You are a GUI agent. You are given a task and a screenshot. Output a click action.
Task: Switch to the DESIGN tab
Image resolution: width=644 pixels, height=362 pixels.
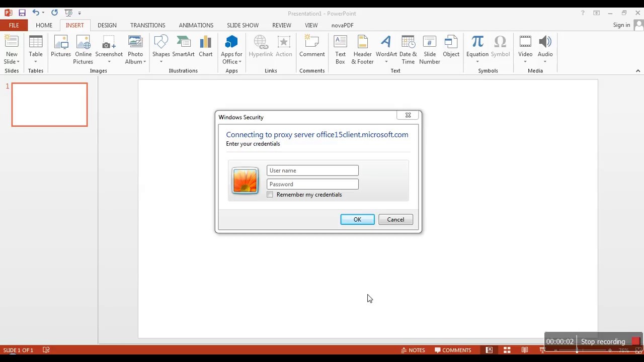coord(107,25)
